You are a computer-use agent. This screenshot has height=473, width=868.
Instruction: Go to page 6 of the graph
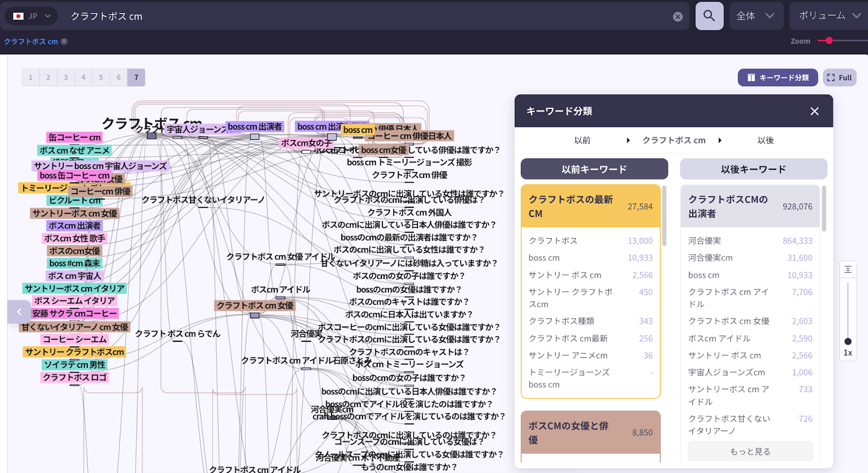tap(119, 78)
